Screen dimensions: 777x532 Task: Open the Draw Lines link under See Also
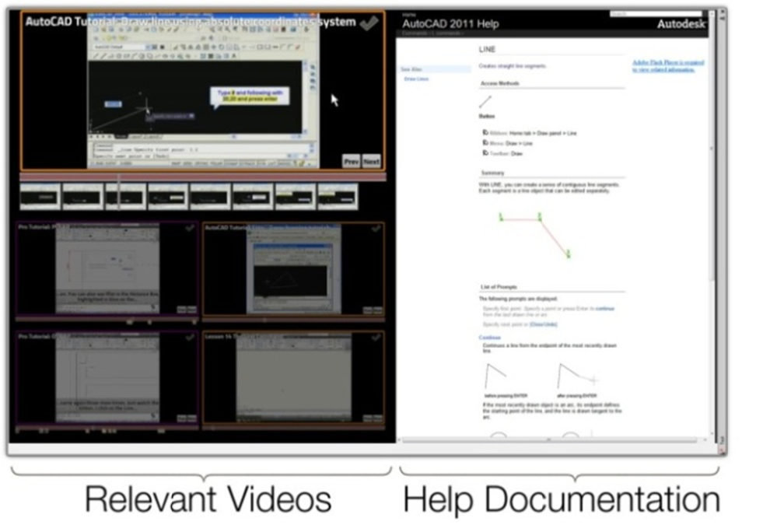click(x=416, y=79)
